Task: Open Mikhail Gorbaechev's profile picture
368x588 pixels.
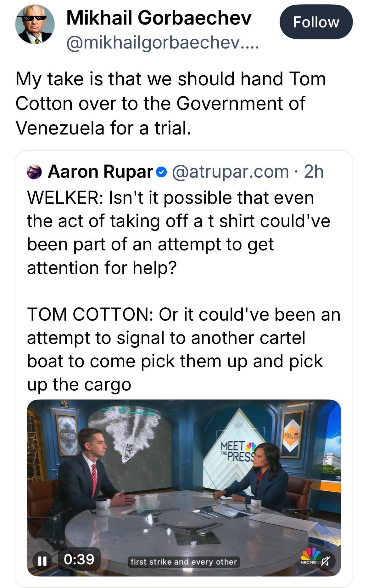Action: pyautogui.click(x=35, y=24)
